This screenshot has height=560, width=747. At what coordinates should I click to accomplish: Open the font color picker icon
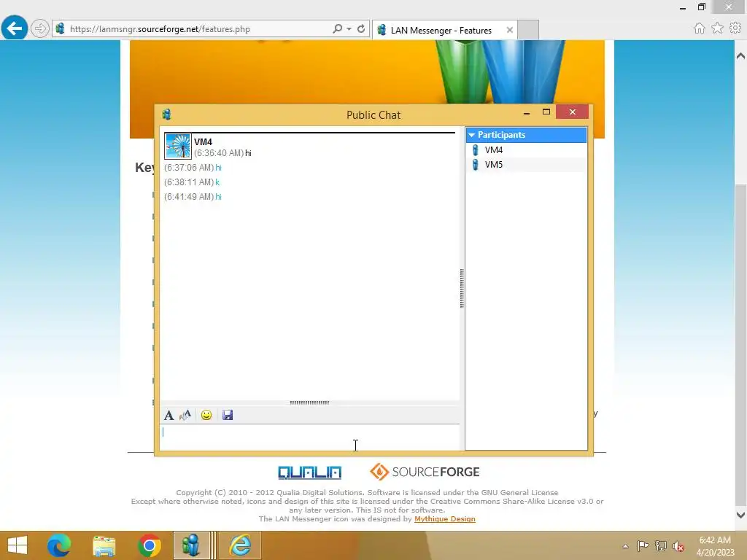[x=185, y=415]
